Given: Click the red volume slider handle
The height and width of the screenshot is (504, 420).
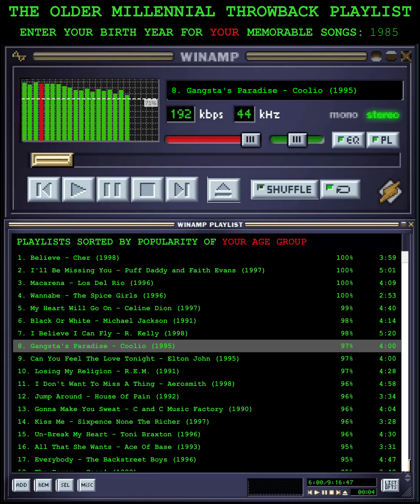Looking at the screenshot, I should click(251, 140).
